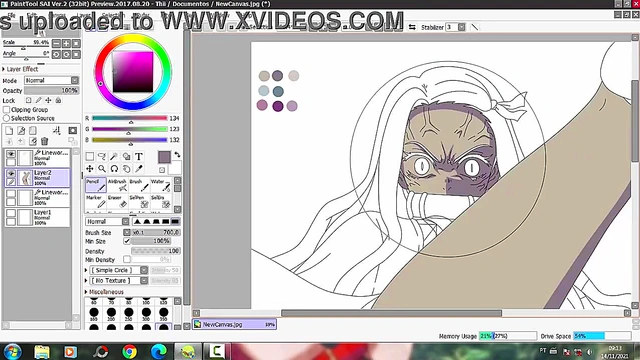The height and width of the screenshot is (360, 640).
Task: Adjust the R red color slider
Action: coord(129,118)
